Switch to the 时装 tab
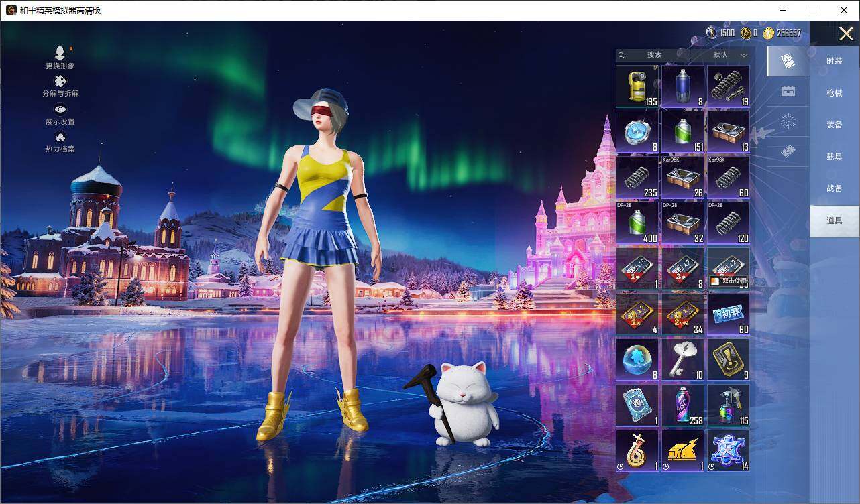Screen dimensions: 860x504 (835, 61)
